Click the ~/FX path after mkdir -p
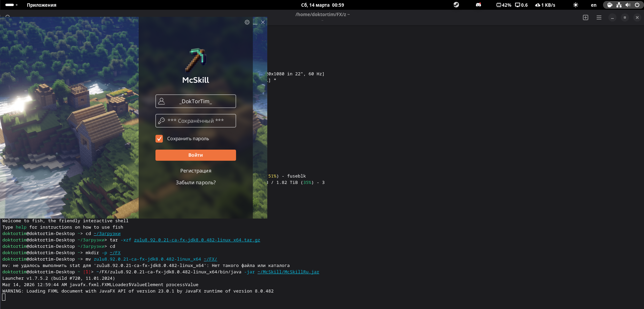This screenshot has width=644, height=309. pyautogui.click(x=115, y=253)
